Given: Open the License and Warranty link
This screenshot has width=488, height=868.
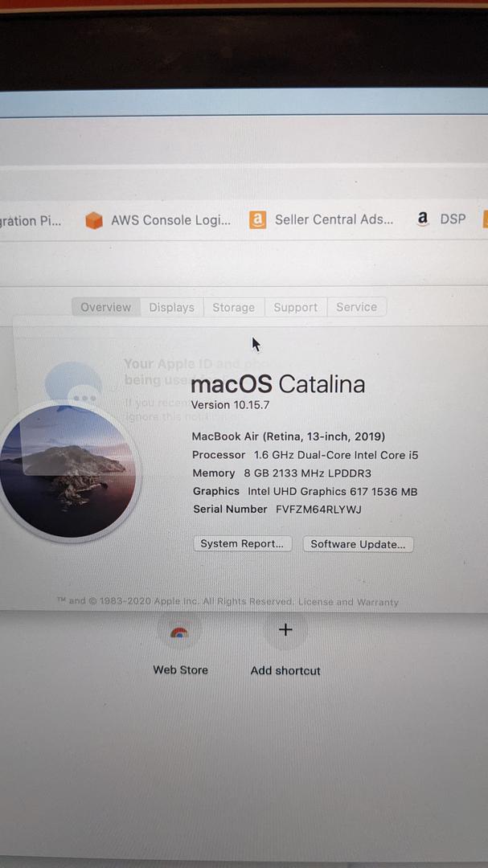Looking at the screenshot, I should pyautogui.click(x=348, y=602).
